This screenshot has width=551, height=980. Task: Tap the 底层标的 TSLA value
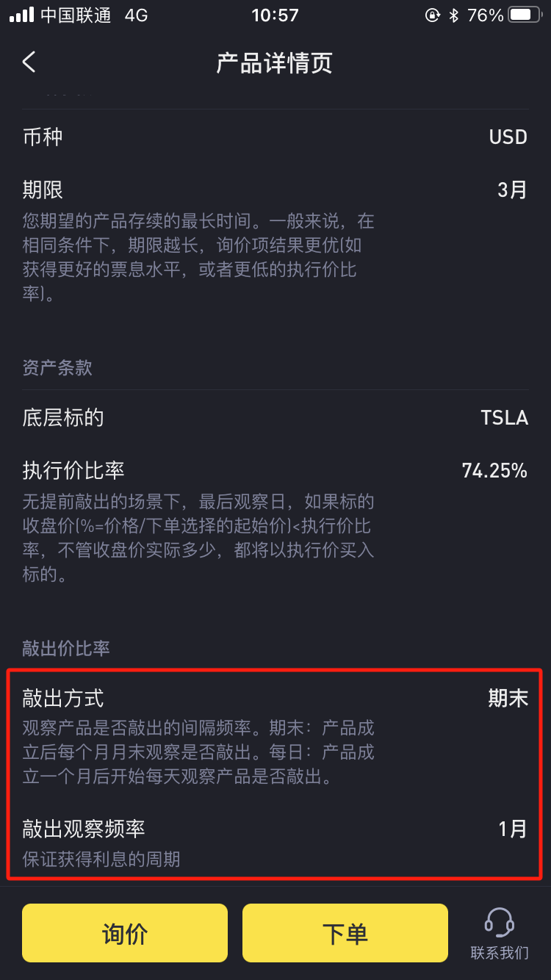(505, 418)
